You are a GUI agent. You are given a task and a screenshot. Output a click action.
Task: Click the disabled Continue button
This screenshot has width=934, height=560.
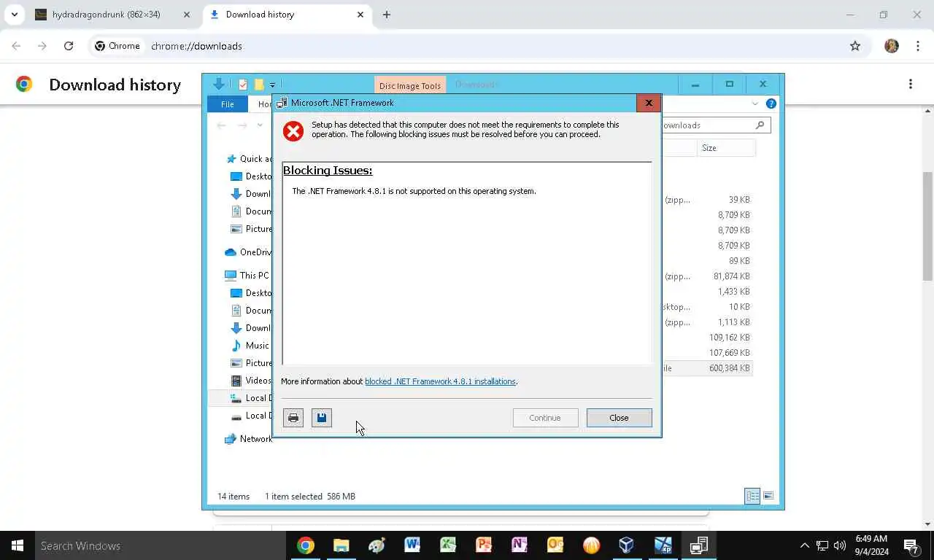click(x=545, y=418)
